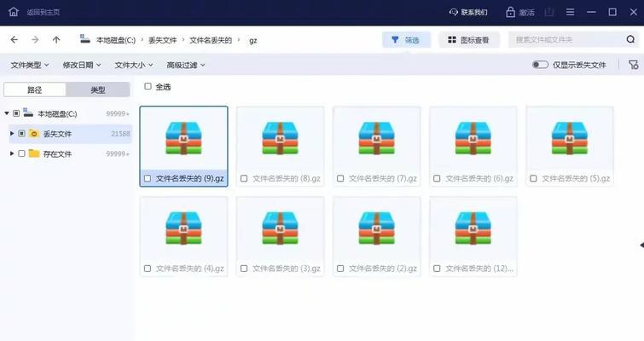
Task: Select the archive icon of 文件名丢失的 (9).gz
Action: (183, 138)
